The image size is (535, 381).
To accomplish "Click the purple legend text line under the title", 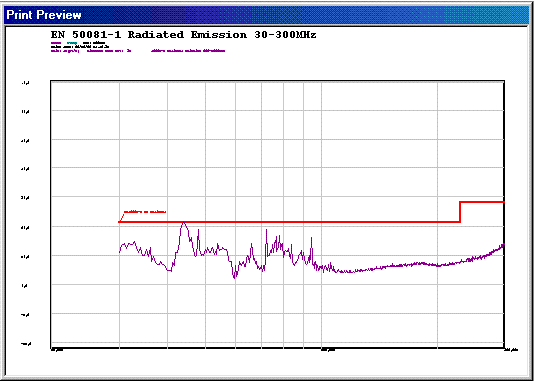I will click(138, 51).
